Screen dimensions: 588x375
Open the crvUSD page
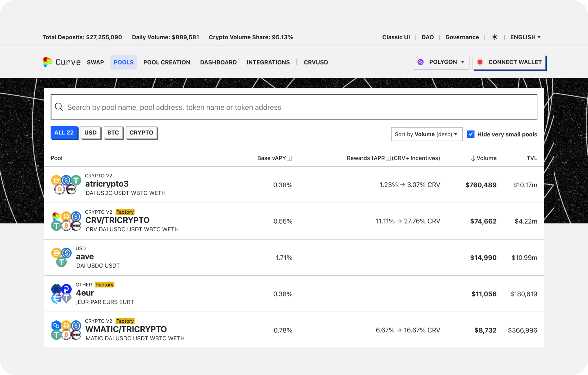tap(316, 62)
